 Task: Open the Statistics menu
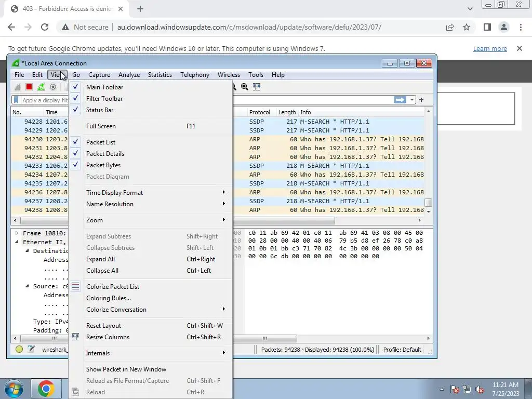tap(160, 75)
